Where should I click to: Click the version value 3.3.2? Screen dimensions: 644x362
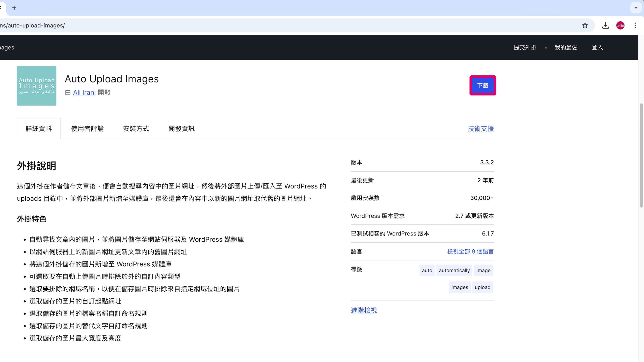click(x=487, y=162)
